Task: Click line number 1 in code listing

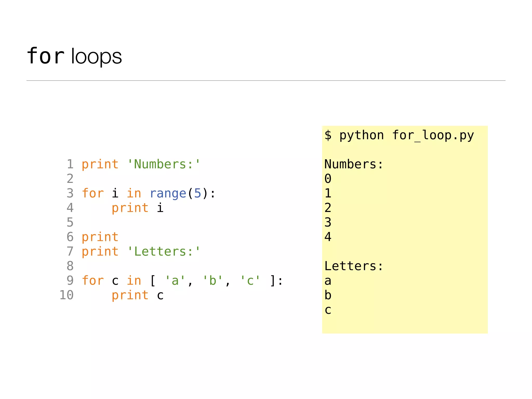Action: point(70,164)
